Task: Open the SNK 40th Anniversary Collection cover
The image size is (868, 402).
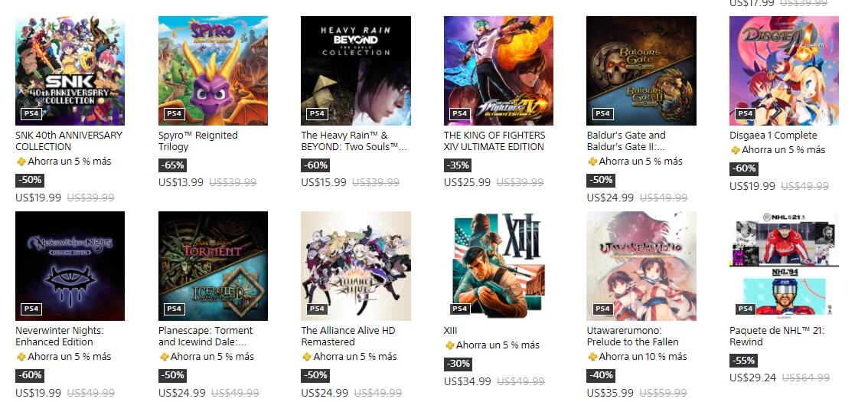Action: pyautogui.click(x=70, y=71)
